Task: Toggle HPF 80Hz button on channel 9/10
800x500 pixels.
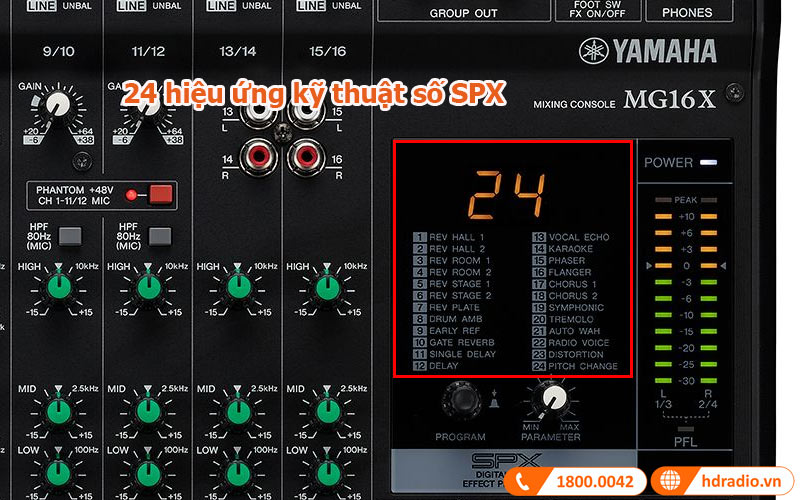Action: [x=70, y=236]
